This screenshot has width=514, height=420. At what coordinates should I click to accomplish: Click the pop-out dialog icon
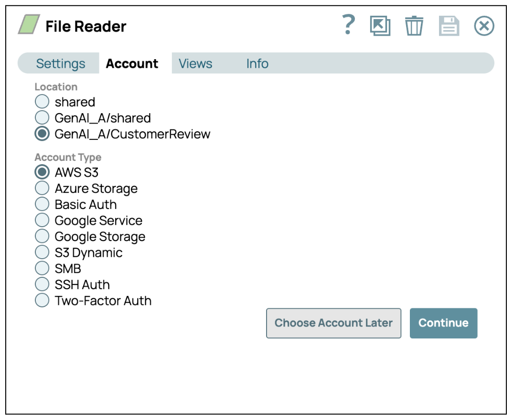coord(380,26)
